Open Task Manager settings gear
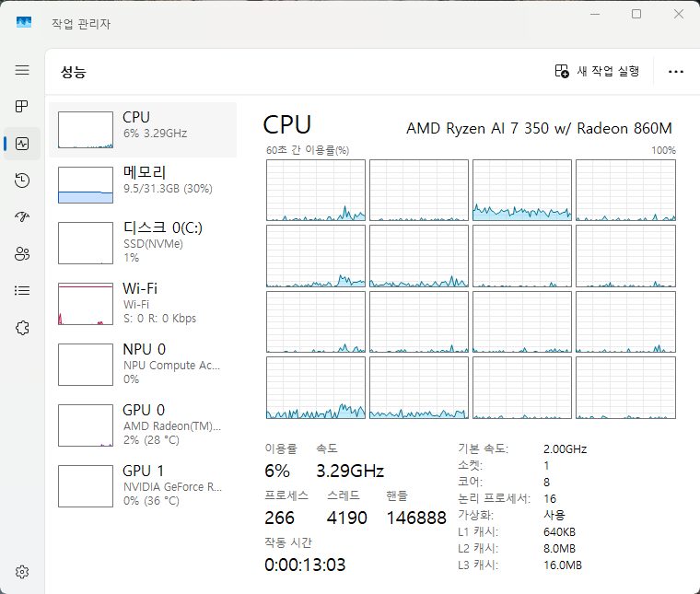Image resolution: width=700 pixels, height=594 pixels. pyautogui.click(x=22, y=572)
